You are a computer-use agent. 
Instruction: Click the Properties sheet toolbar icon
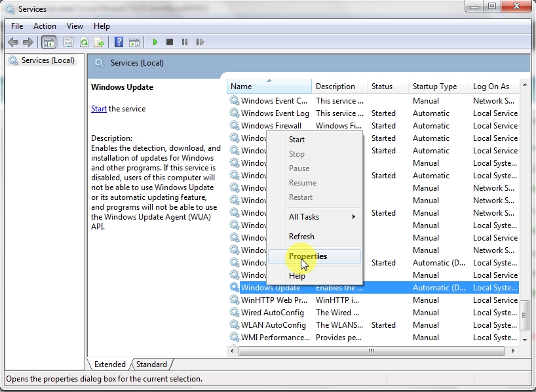68,42
